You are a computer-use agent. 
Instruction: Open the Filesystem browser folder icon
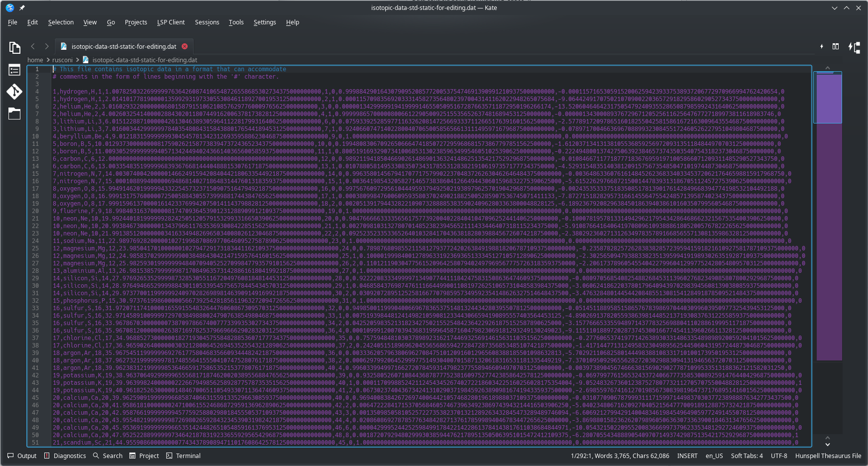[x=14, y=114]
